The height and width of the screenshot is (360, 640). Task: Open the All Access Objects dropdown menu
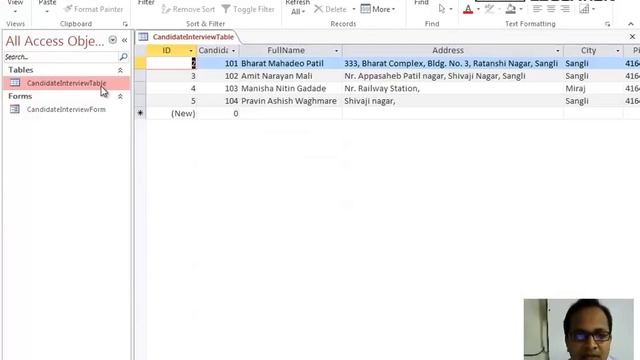point(113,40)
